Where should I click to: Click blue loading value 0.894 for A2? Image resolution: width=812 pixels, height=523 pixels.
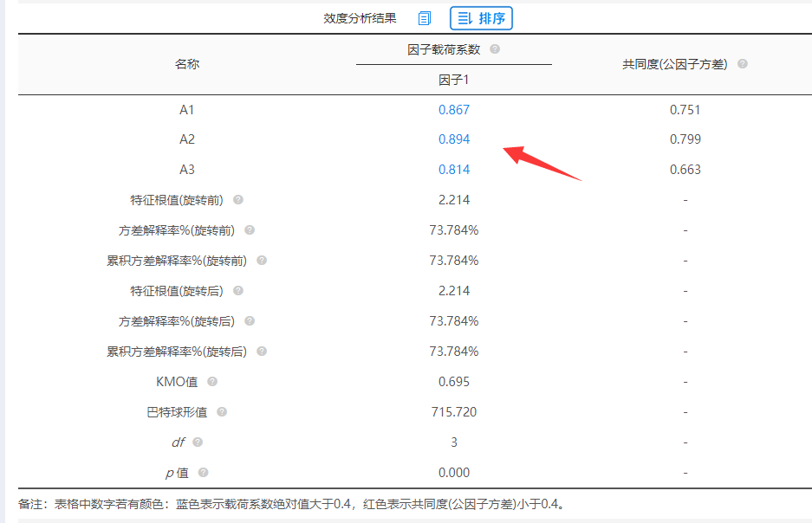pyautogui.click(x=453, y=139)
